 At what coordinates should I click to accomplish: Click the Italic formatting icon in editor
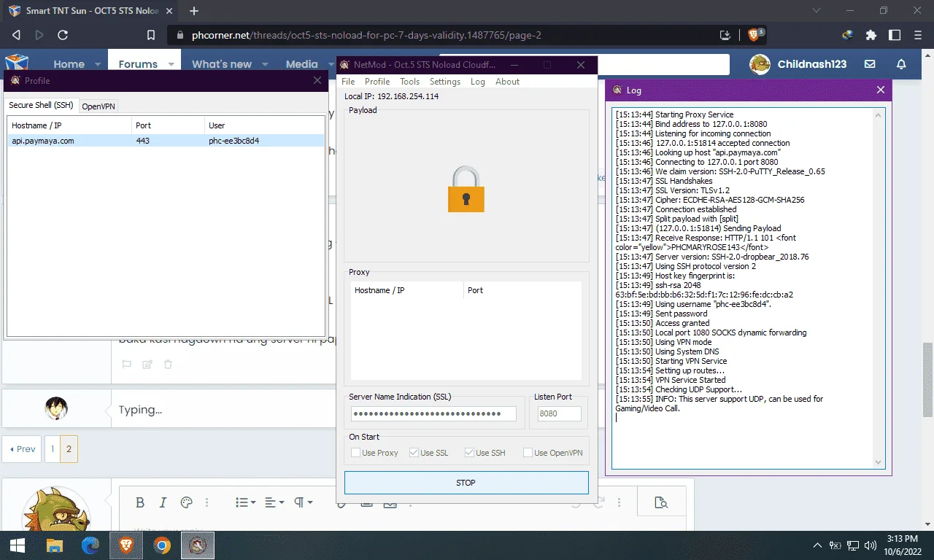pos(163,502)
